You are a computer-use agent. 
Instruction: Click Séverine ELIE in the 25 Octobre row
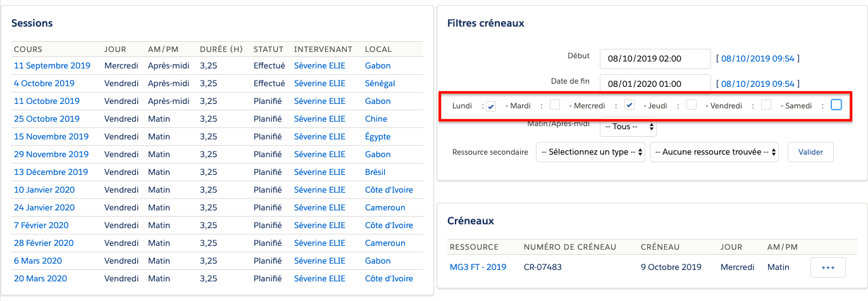(x=319, y=119)
